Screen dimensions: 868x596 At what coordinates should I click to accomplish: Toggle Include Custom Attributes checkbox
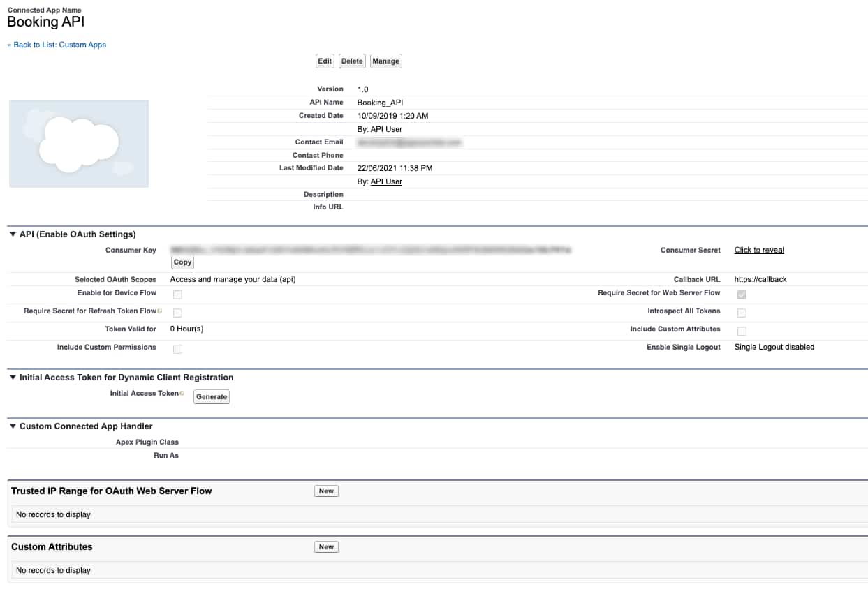(742, 331)
